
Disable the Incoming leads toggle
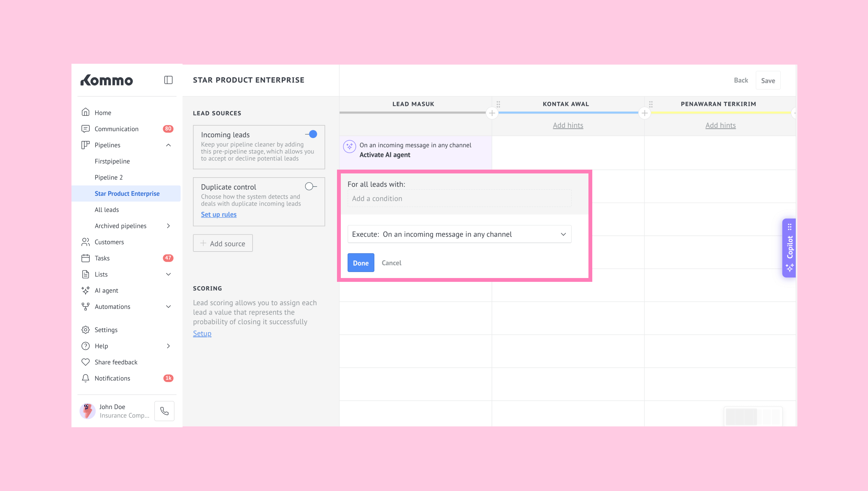point(311,134)
